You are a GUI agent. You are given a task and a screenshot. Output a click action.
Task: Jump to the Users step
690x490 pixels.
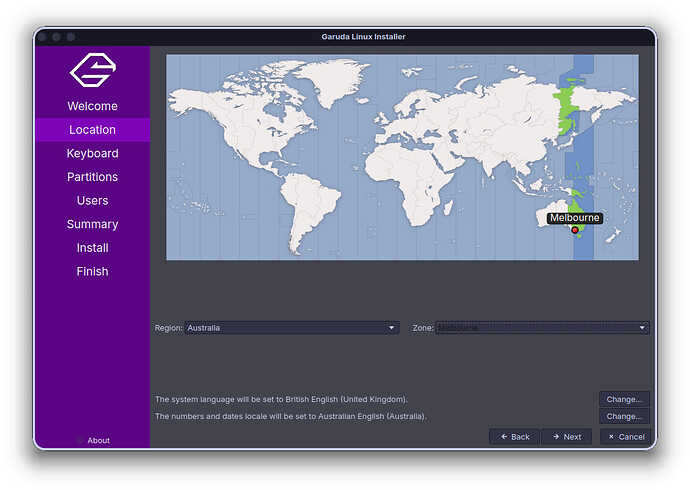tap(92, 200)
